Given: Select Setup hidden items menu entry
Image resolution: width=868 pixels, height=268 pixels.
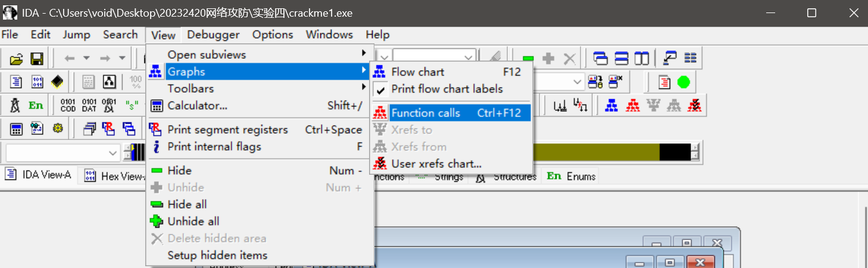Looking at the screenshot, I should point(260,256).
